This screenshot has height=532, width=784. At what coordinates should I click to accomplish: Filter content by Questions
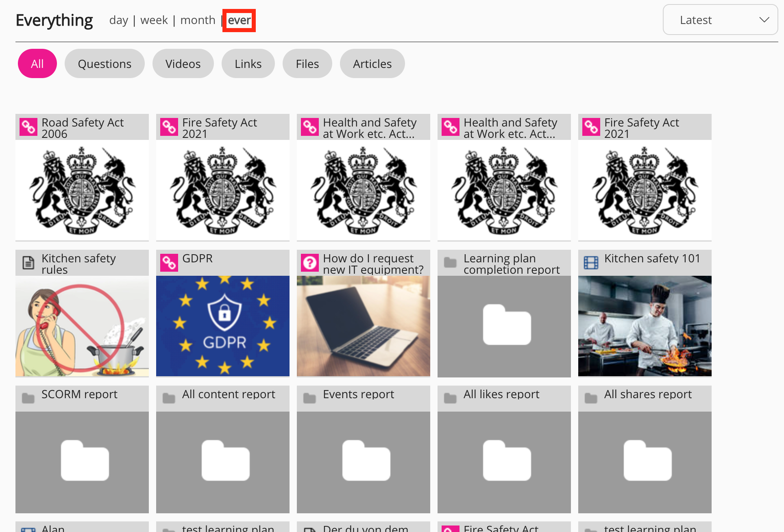pos(105,63)
